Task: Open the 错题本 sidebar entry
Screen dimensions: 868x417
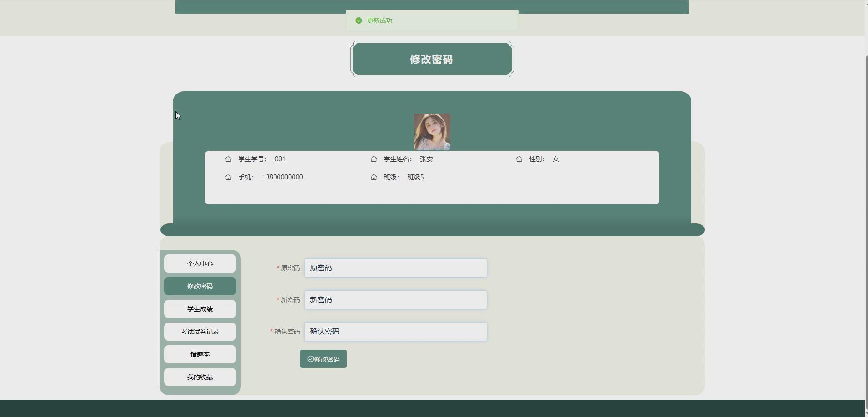Action: tap(200, 354)
